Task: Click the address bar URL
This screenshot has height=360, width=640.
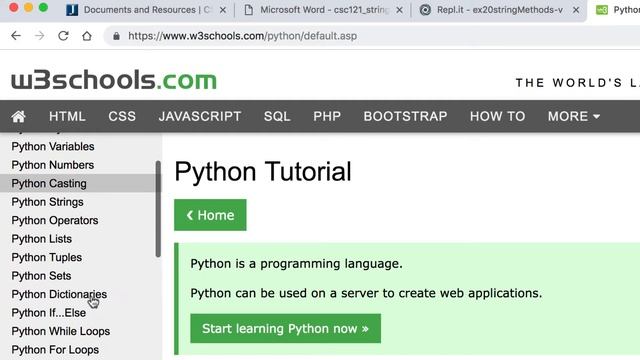Action: [x=242, y=36]
